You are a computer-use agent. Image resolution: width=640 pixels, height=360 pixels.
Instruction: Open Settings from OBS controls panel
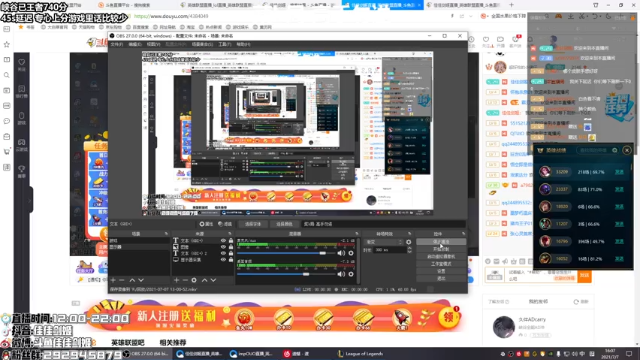441,271
